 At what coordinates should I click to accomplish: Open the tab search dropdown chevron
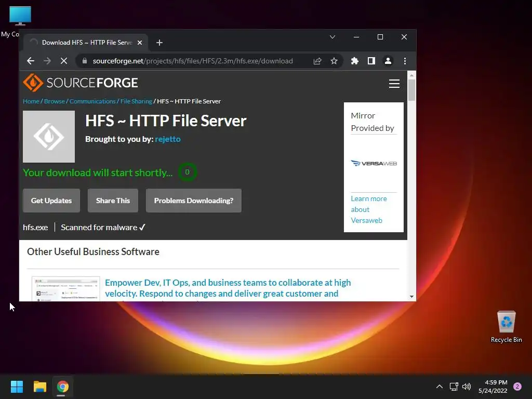click(332, 37)
